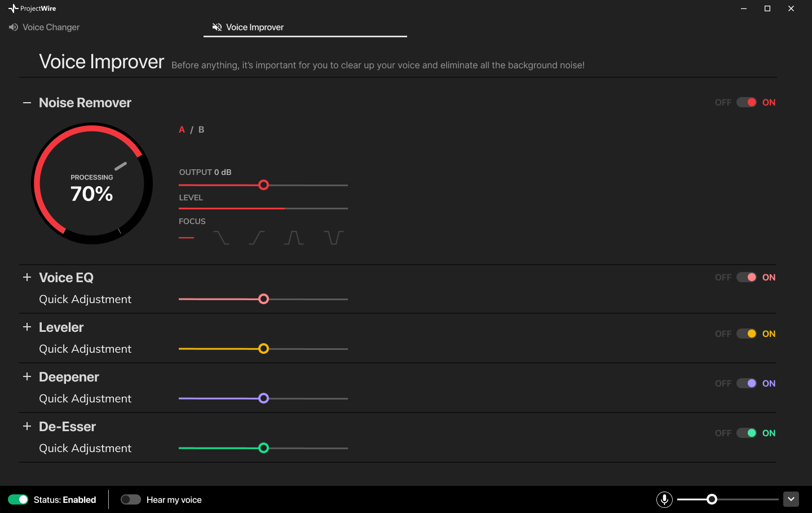Click the Leveler OFF label
This screenshot has height=513, width=812.
pos(723,334)
